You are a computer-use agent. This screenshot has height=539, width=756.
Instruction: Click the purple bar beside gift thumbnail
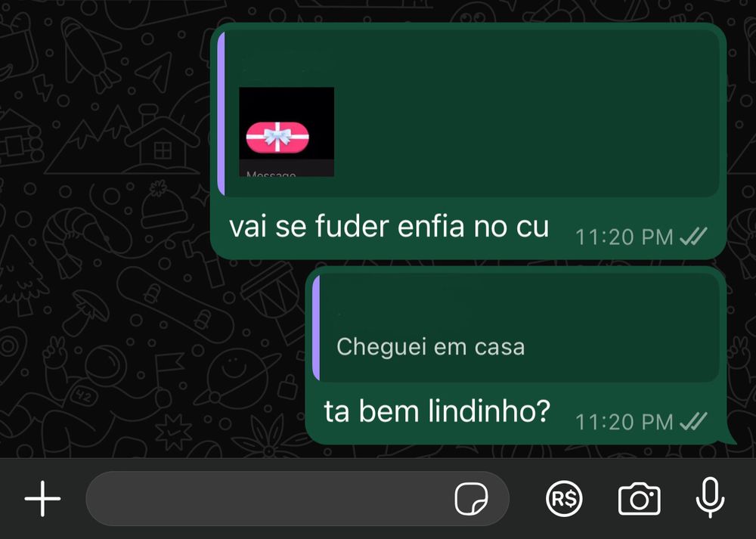point(221,113)
